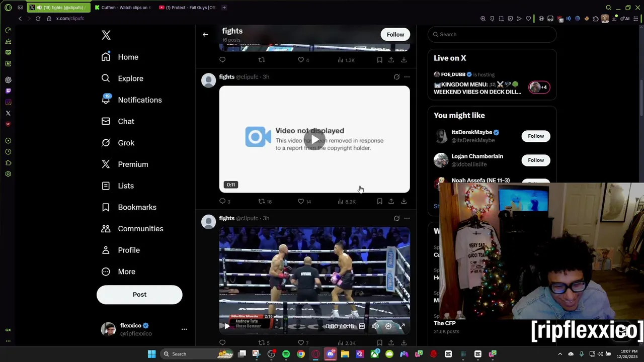The height and width of the screenshot is (362, 644).
Task: Download the removed-video post media
Action: [404, 201]
